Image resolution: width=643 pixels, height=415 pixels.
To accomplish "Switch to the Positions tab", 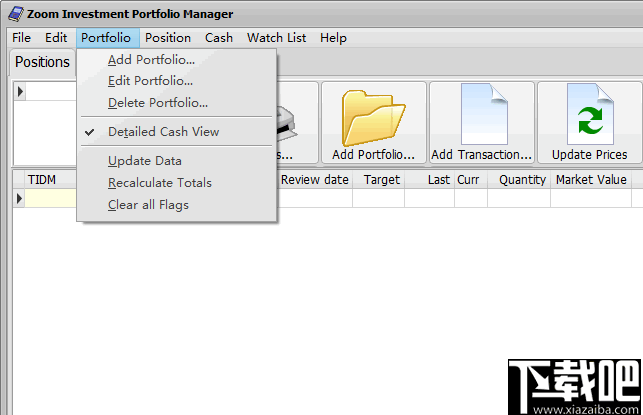I will [x=42, y=62].
